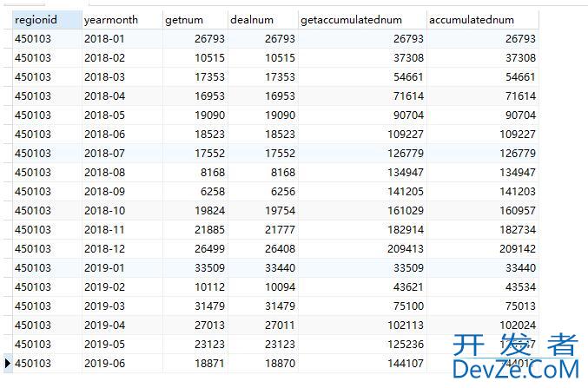The width and height of the screenshot is (588, 388).
Task: Click dealnum value 26408
Action: pyautogui.click(x=263, y=249)
